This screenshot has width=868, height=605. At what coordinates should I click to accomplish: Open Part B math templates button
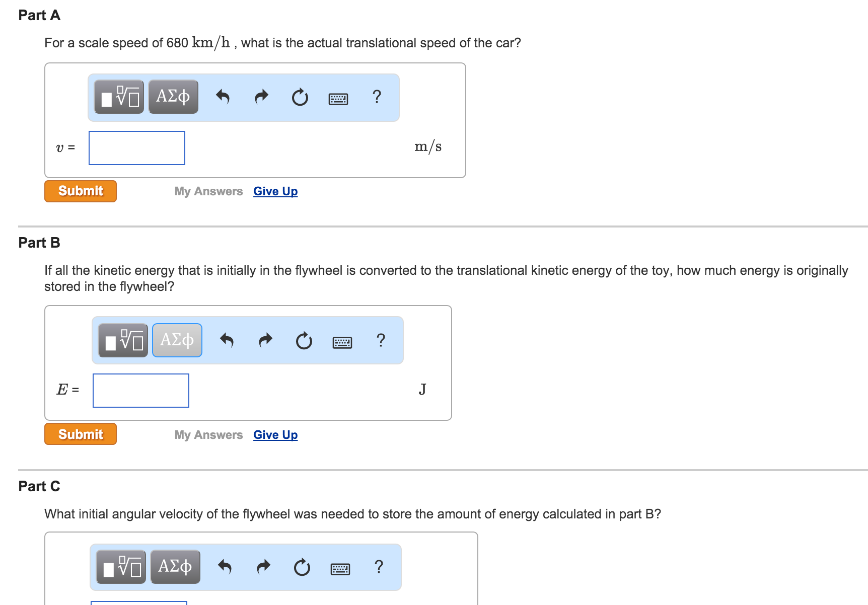coord(123,340)
